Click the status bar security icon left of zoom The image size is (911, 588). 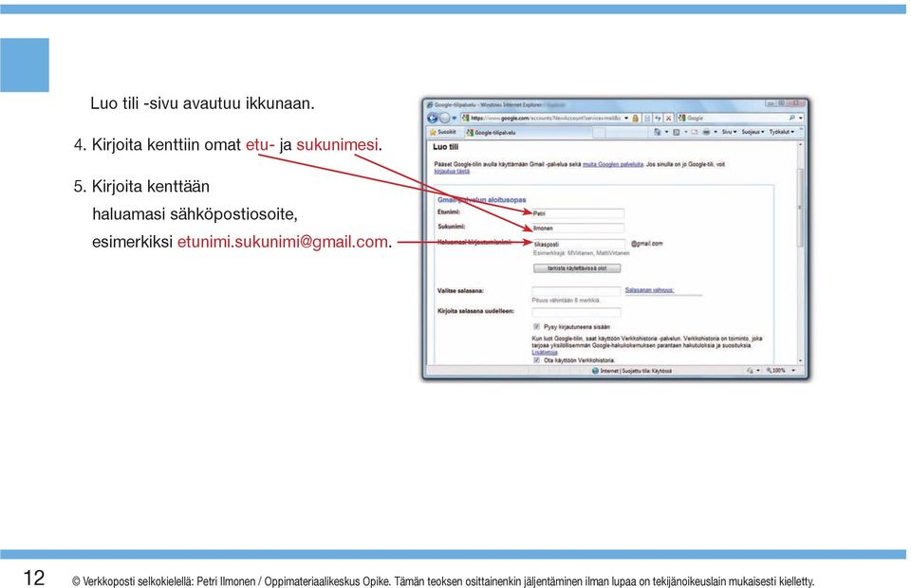750,370
